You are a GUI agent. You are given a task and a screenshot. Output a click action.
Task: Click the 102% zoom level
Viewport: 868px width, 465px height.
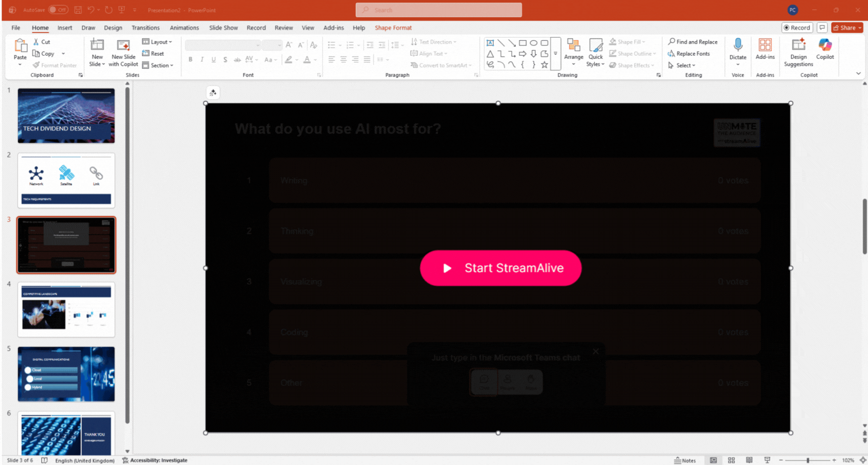[848, 460]
